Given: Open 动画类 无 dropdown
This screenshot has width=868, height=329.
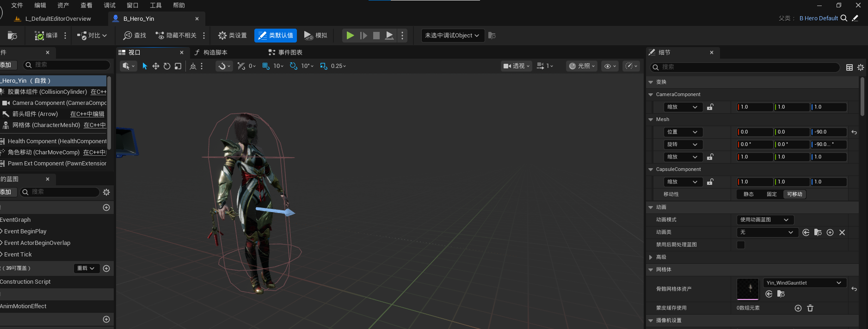Looking at the screenshot, I should coord(767,232).
